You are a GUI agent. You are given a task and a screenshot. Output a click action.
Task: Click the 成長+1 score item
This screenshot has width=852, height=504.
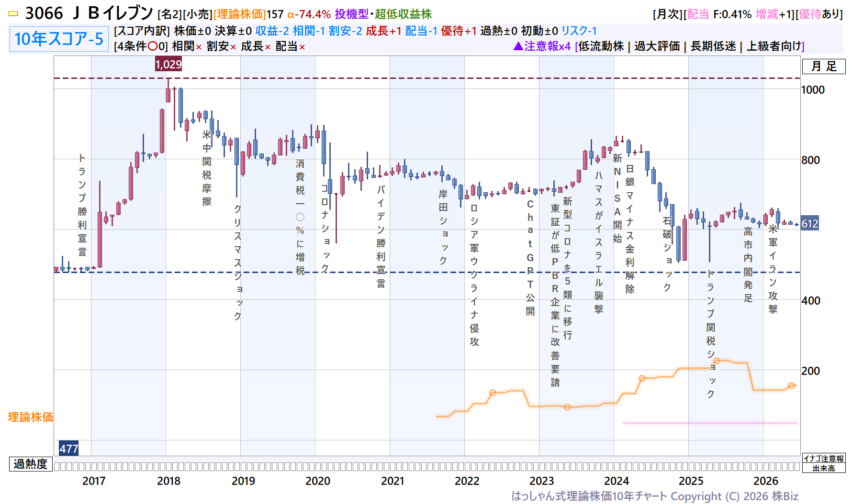click(384, 31)
